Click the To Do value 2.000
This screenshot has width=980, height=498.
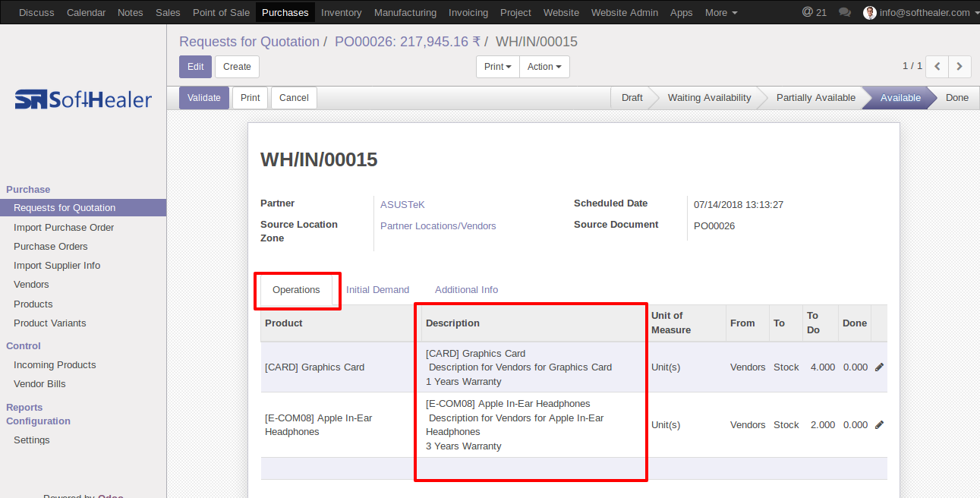click(823, 425)
